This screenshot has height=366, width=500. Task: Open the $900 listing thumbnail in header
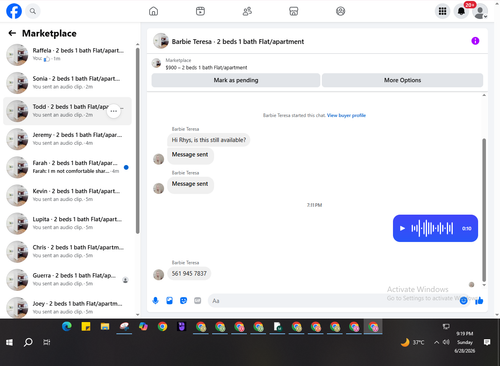coord(156,63)
